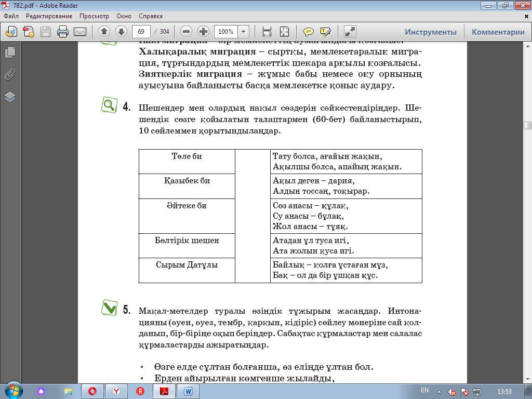Show attachments paperclip panel
This screenshot has width=532, height=399.
pyautogui.click(x=10, y=74)
